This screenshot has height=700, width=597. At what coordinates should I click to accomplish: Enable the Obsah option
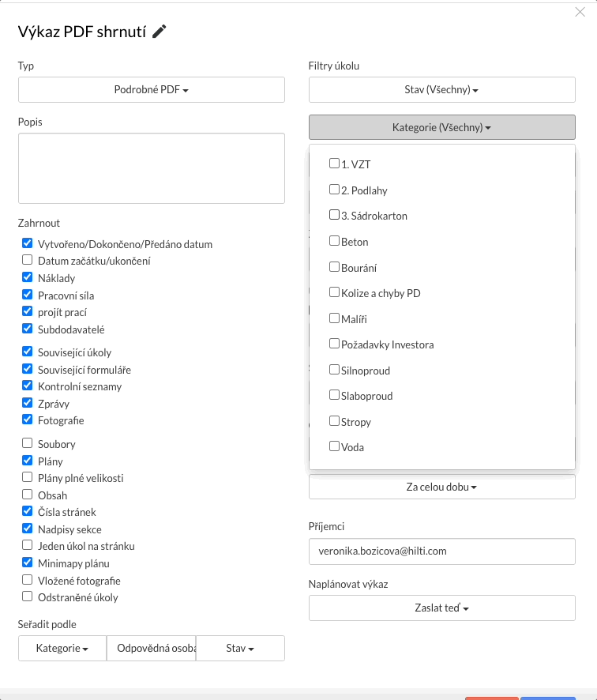(27, 495)
